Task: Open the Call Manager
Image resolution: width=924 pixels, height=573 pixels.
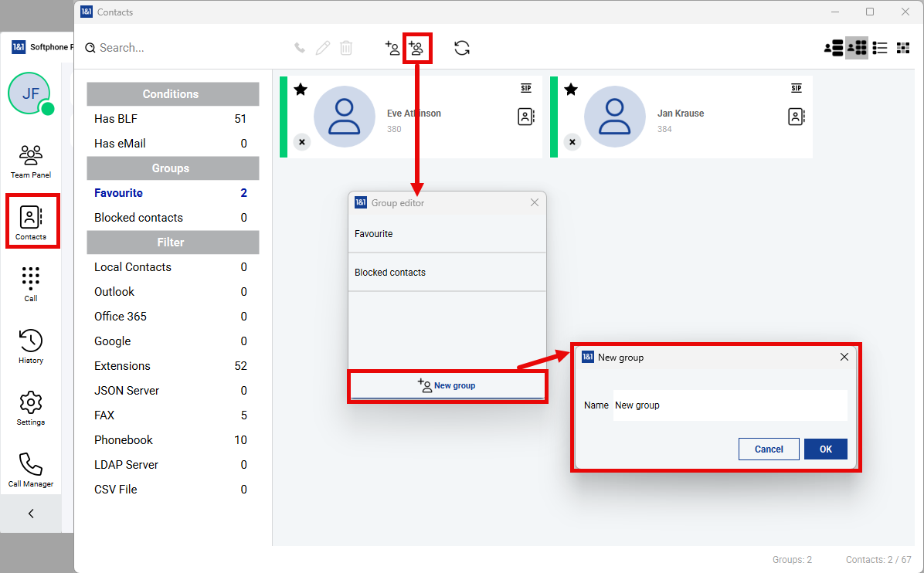Action: [31, 469]
